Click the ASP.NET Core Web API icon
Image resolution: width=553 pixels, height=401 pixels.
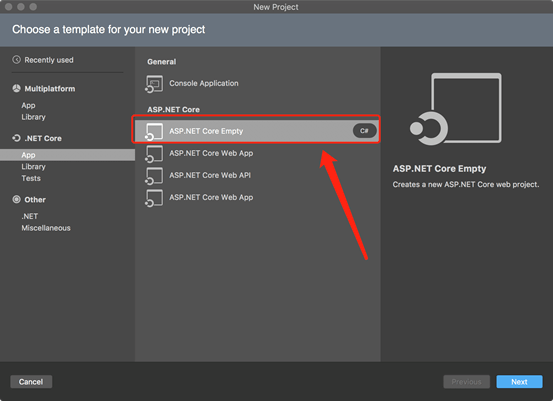[x=154, y=176]
